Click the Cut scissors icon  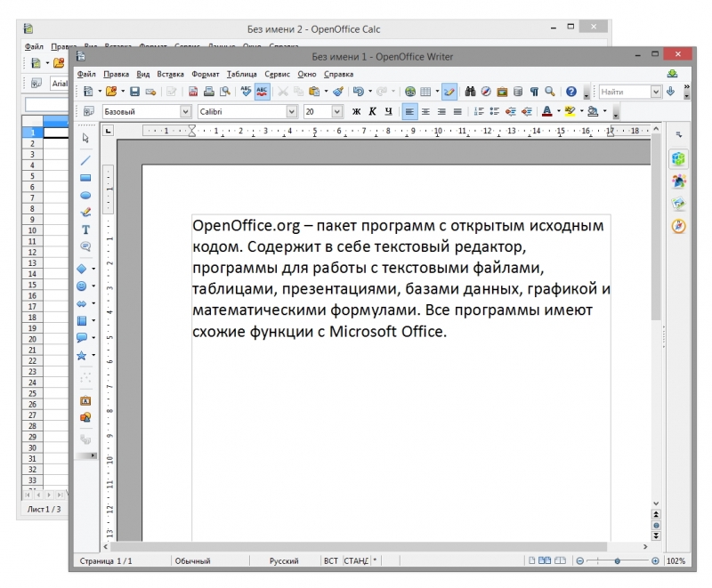pos(282,92)
